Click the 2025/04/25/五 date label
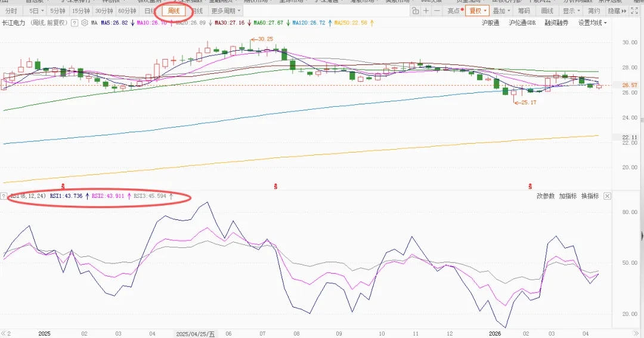The height and width of the screenshot is (338, 644). [x=196, y=334]
